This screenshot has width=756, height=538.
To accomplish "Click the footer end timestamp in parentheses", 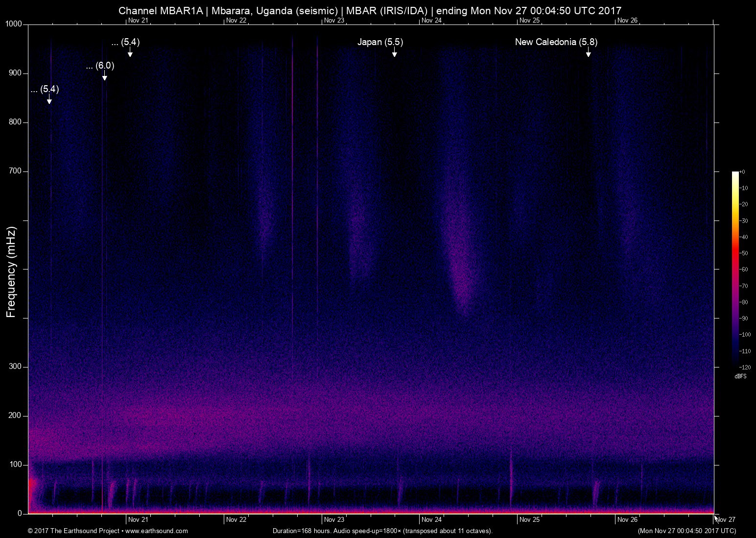I will (x=686, y=531).
